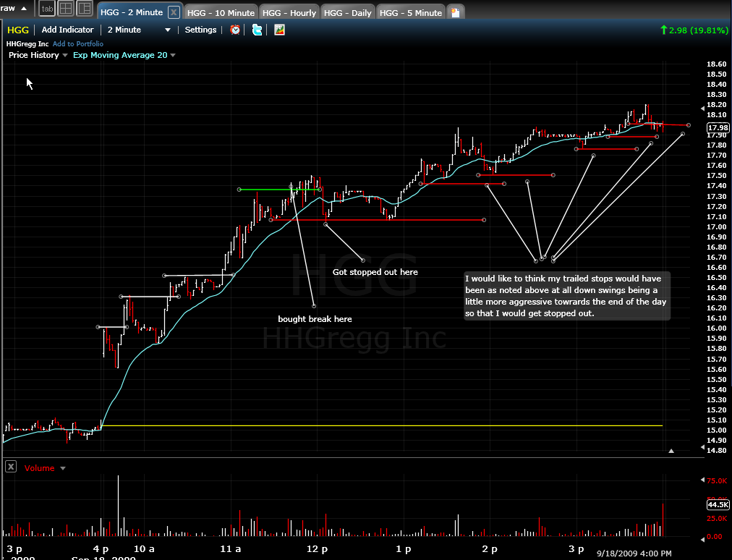
Task: Switch to HGG - Hourly tab
Action: coord(289,12)
